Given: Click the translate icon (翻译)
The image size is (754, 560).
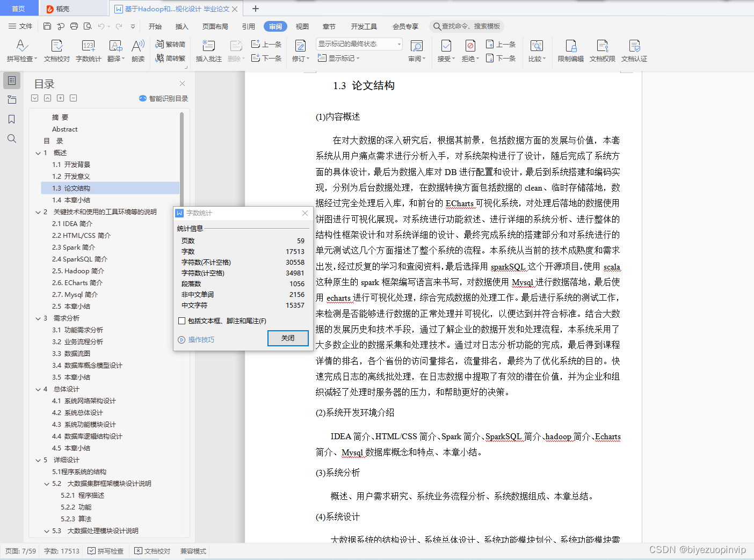Looking at the screenshot, I should 115,51.
